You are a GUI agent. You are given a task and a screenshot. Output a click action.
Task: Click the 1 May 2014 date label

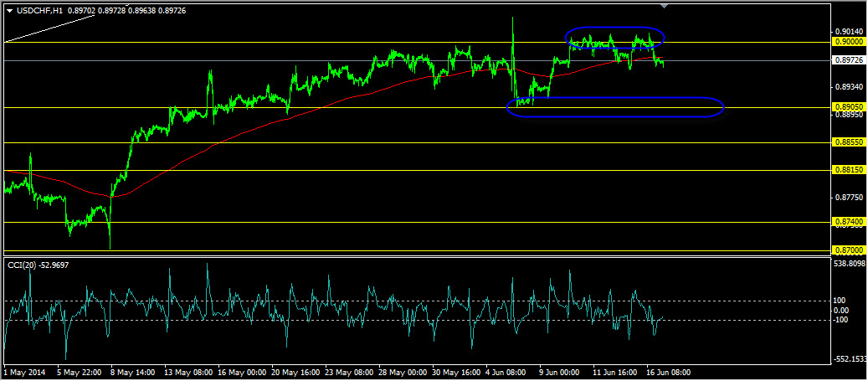pos(25,373)
